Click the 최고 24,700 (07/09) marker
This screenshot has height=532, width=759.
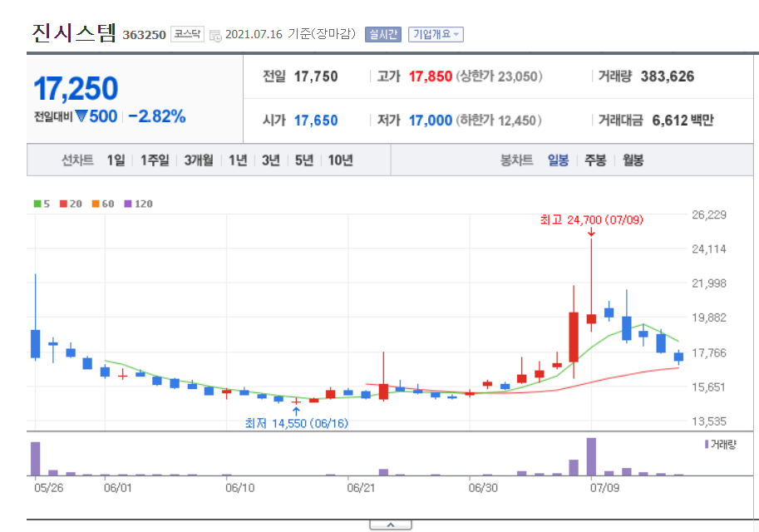[x=592, y=220]
